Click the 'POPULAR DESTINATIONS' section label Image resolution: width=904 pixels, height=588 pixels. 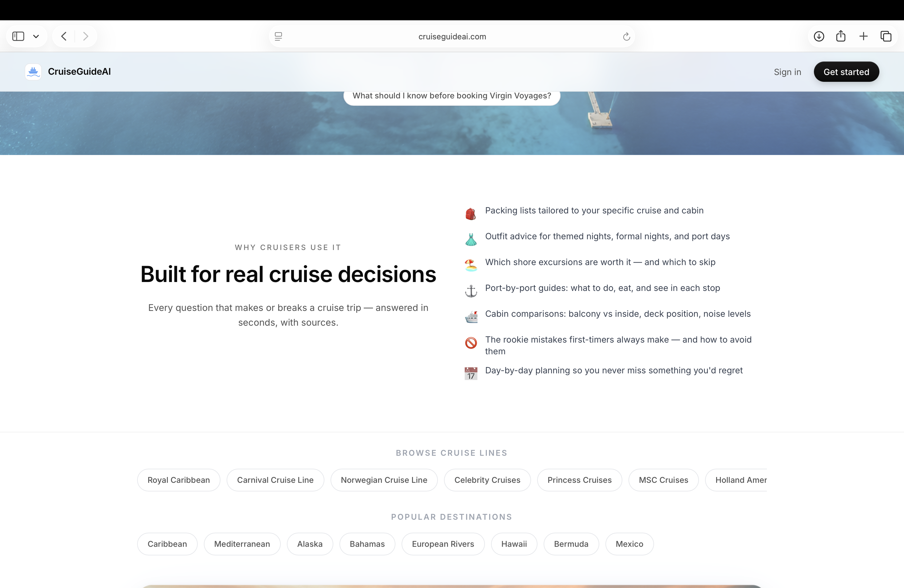pyautogui.click(x=452, y=517)
